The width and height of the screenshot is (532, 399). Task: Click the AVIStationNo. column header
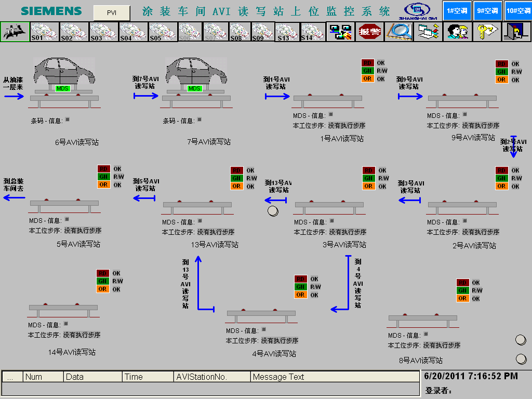[x=211, y=377]
